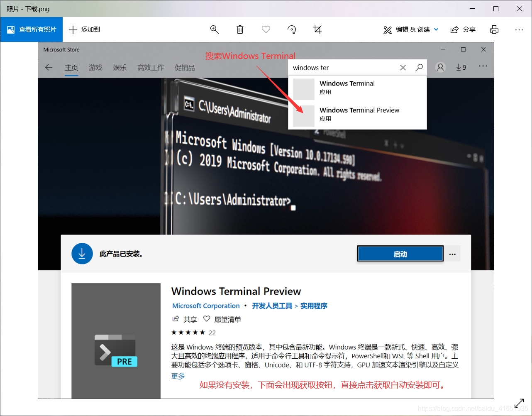This screenshot has height=416, width=532.
Task: Select the 主页 tab in Microsoft Store
Action: point(71,68)
